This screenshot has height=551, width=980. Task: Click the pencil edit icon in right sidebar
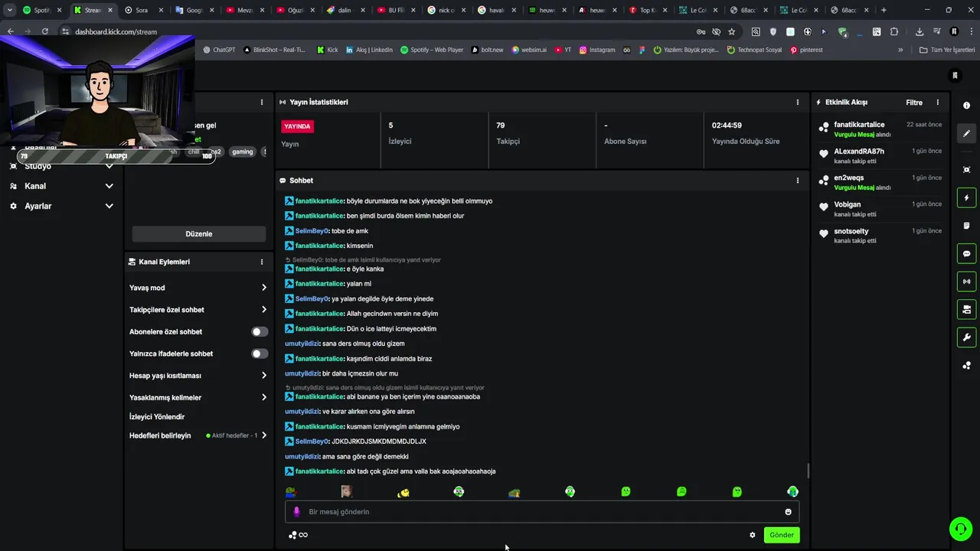point(966,133)
